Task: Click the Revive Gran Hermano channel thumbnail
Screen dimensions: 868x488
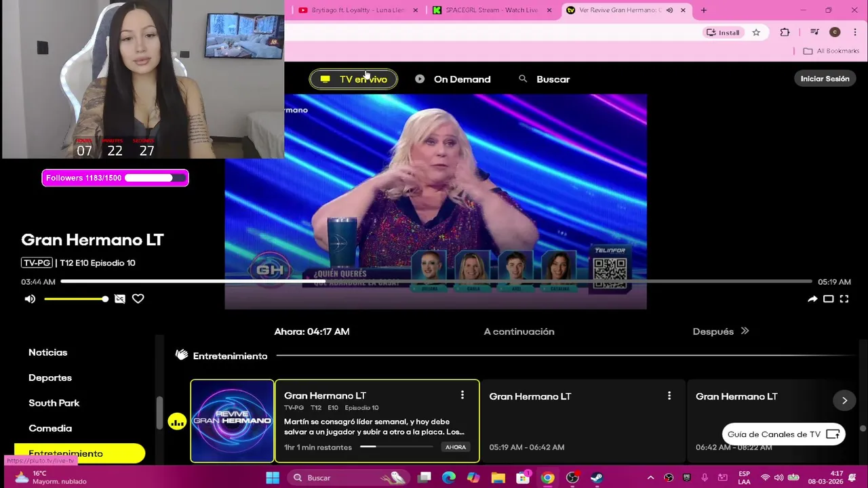Action: [x=232, y=421]
